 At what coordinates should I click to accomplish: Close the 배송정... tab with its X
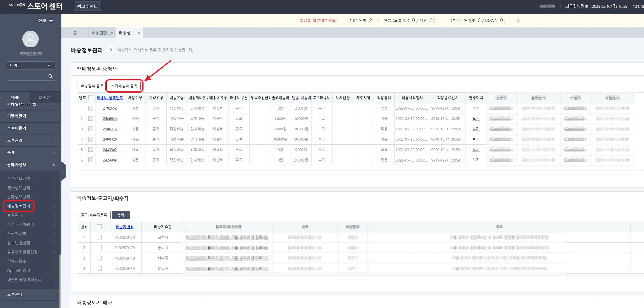click(139, 33)
